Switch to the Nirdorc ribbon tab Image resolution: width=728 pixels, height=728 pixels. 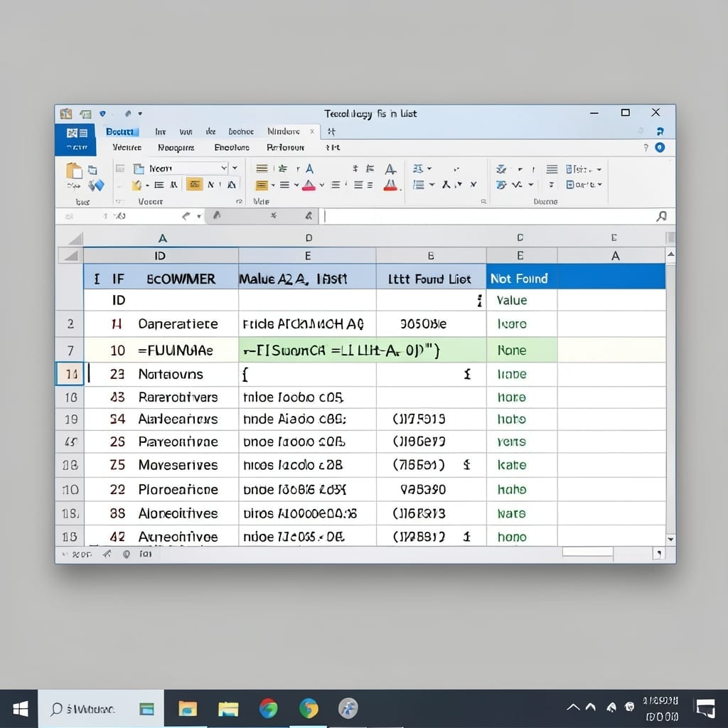pyautogui.click(x=283, y=132)
